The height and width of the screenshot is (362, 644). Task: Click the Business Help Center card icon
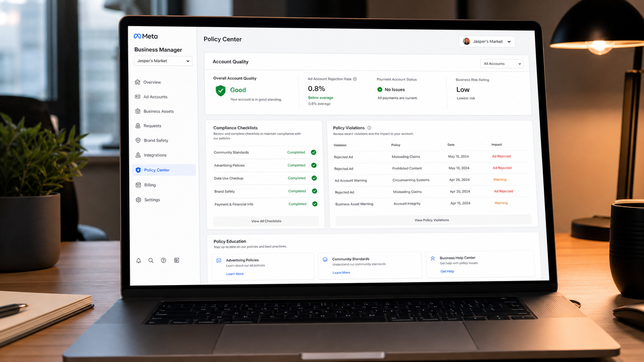pyautogui.click(x=433, y=258)
